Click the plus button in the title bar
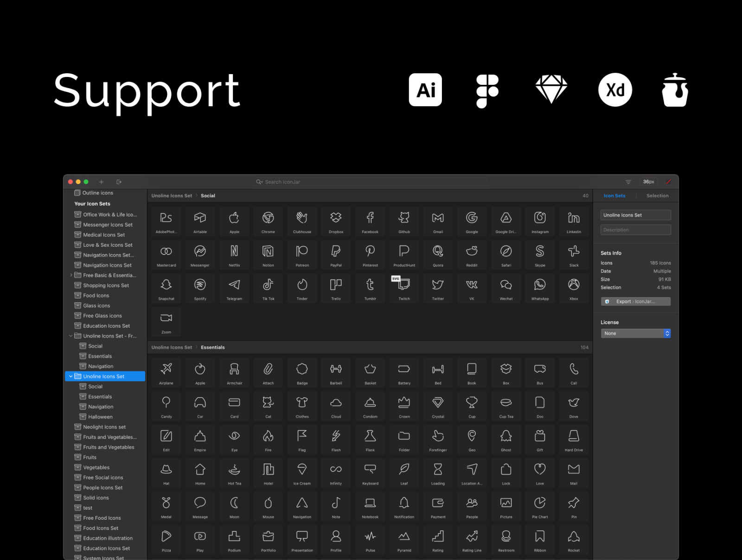 point(101,182)
